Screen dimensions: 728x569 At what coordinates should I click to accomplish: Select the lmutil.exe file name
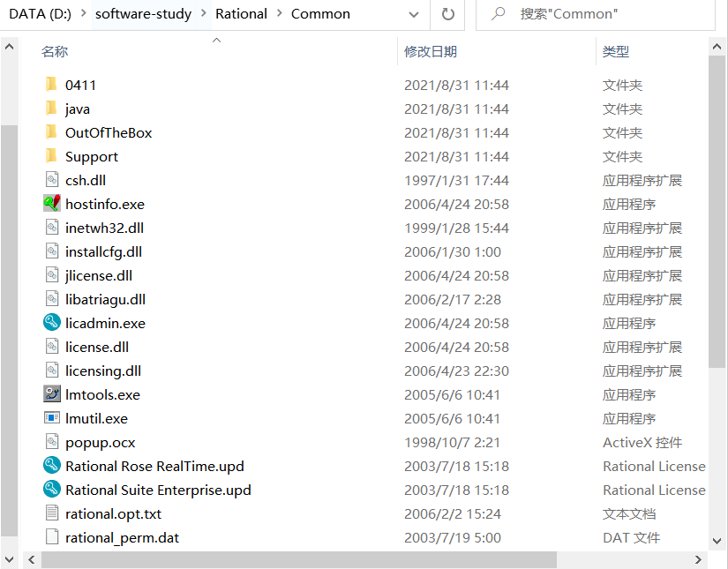coord(96,419)
